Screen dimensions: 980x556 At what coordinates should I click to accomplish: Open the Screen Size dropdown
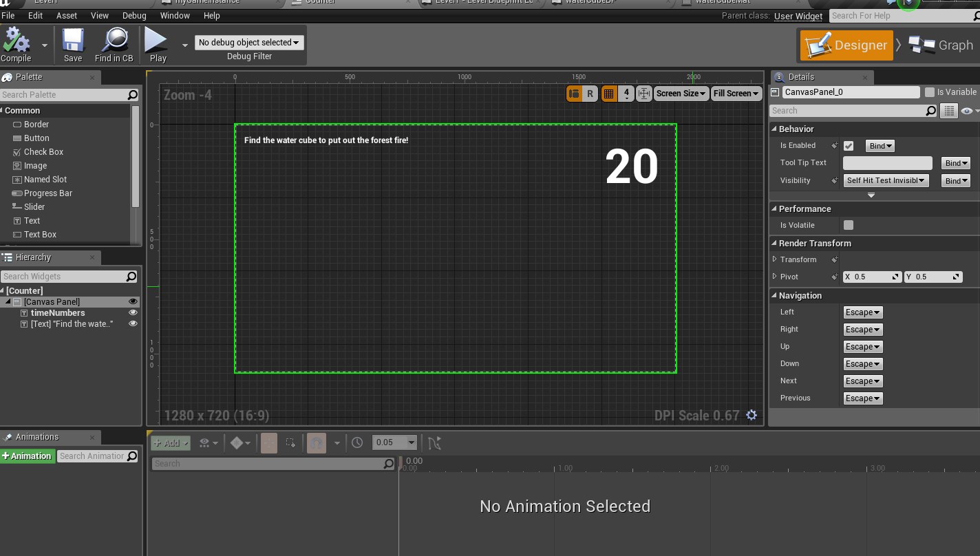(680, 93)
